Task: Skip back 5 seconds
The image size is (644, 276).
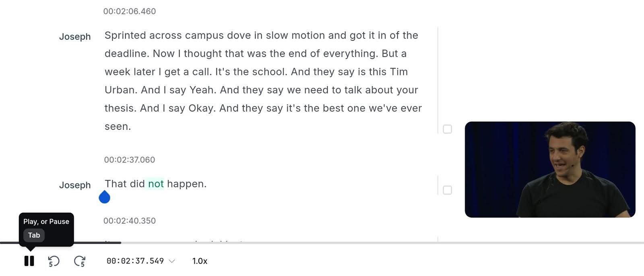Action: (54, 261)
